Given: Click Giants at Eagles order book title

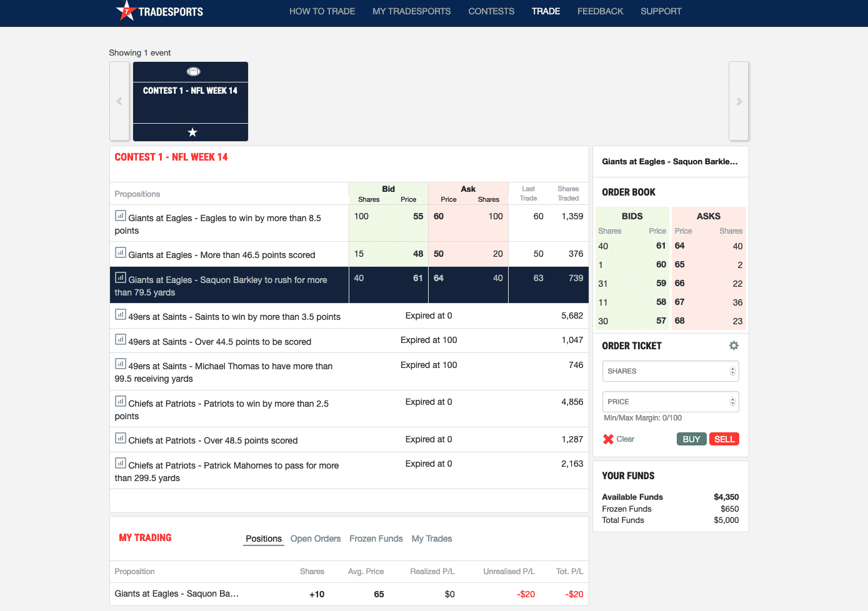Looking at the screenshot, I should [670, 161].
